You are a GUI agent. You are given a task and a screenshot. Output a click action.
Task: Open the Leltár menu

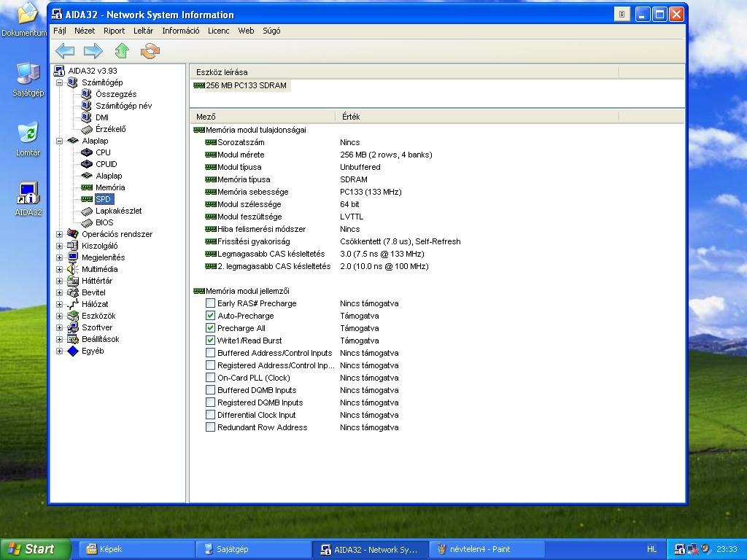(x=144, y=31)
